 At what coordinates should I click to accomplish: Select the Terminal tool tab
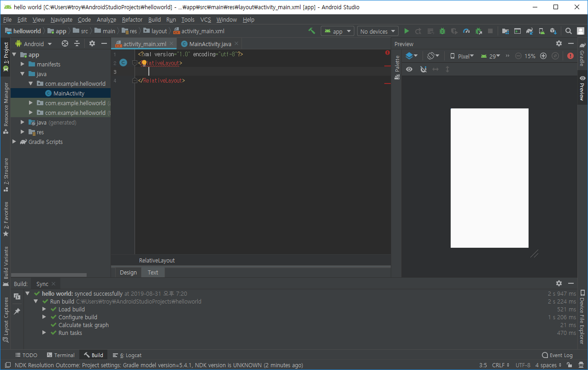pyautogui.click(x=60, y=355)
